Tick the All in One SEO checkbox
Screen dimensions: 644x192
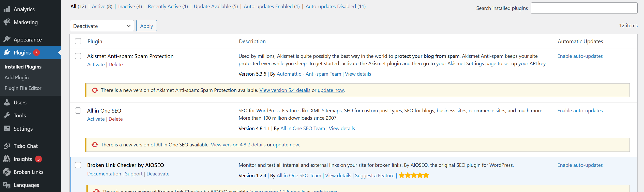click(x=78, y=111)
